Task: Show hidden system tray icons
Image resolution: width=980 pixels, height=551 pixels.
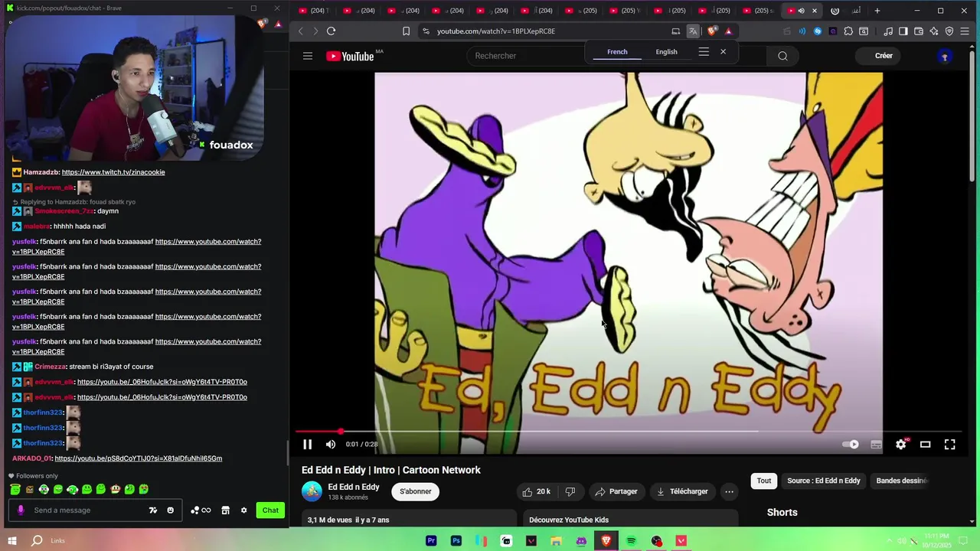Action: (890, 541)
